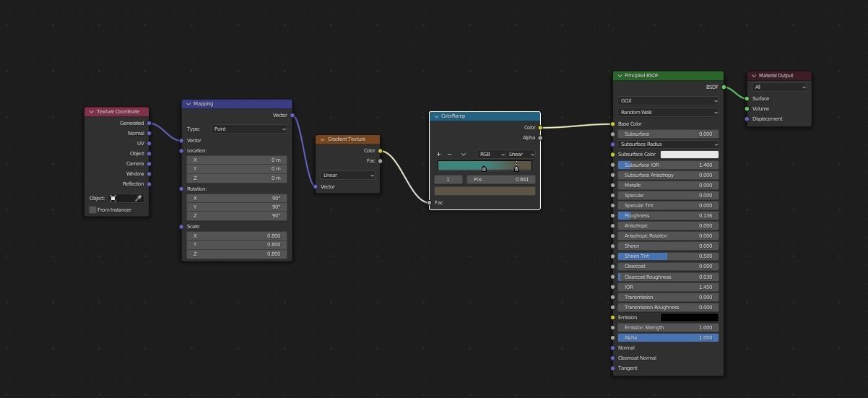Image resolution: width=868 pixels, height=398 pixels.
Task: Collapse the ColorRamp node
Action: pos(436,116)
